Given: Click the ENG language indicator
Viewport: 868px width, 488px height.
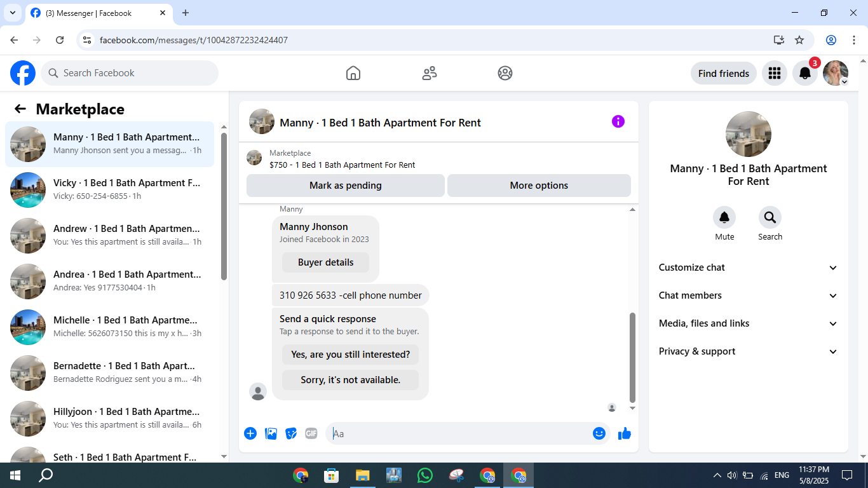Looking at the screenshot, I should point(782,475).
